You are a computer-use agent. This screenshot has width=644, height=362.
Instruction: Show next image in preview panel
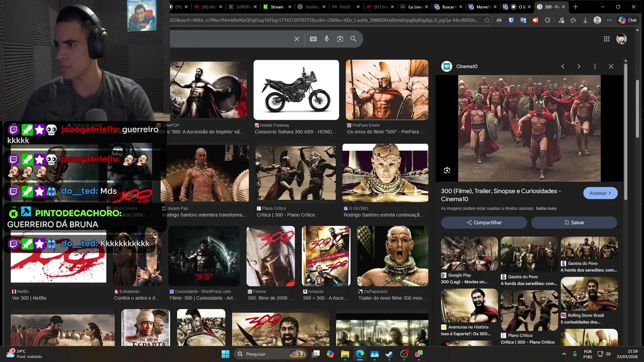579,66
